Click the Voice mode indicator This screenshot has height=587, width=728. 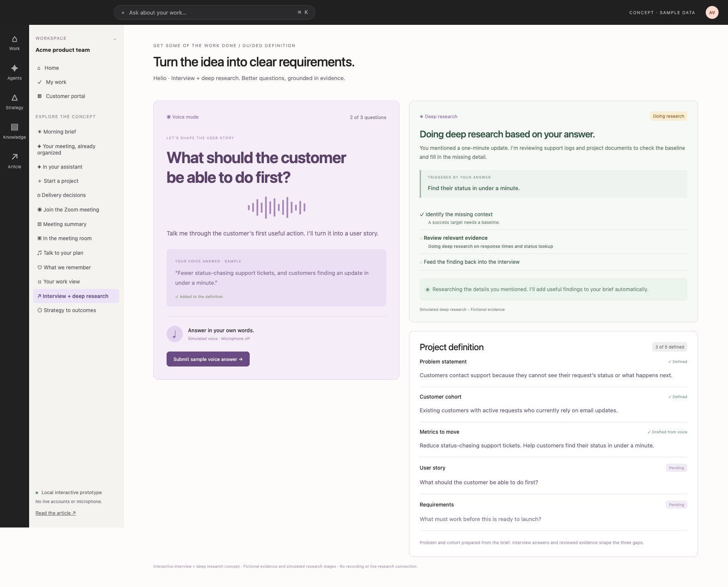point(182,117)
